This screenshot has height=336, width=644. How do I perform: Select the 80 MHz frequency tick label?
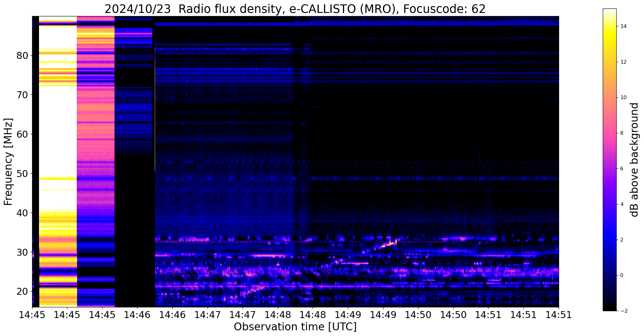pyautogui.click(x=22, y=56)
